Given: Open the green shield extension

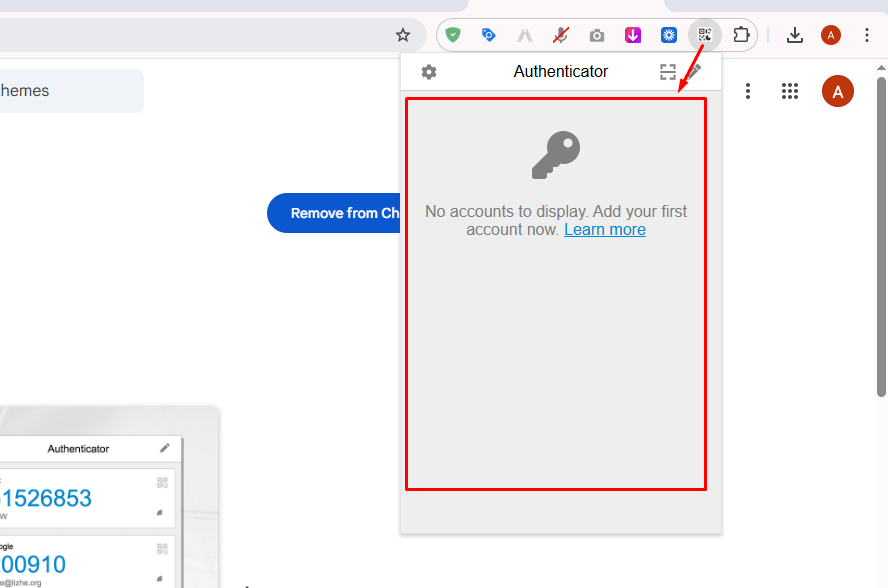Looking at the screenshot, I should pos(452,35).
